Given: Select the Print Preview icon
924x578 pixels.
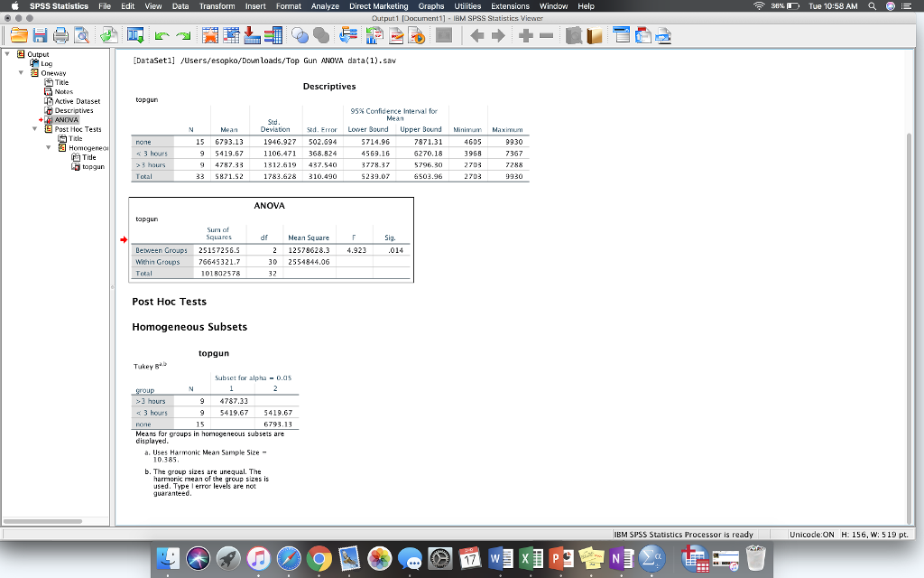Looking at the screenshot, I should tap(79, 36).
